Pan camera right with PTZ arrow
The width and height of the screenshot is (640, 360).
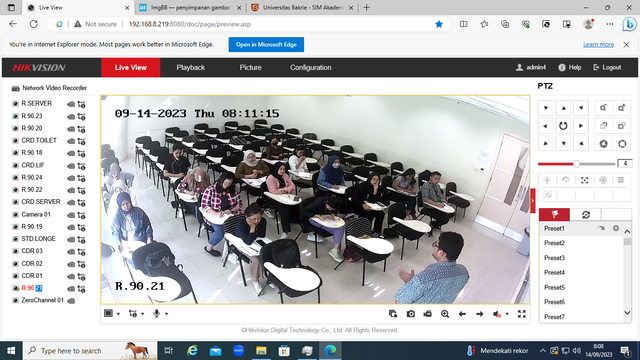pyautogui.click(x=581, y=126)
